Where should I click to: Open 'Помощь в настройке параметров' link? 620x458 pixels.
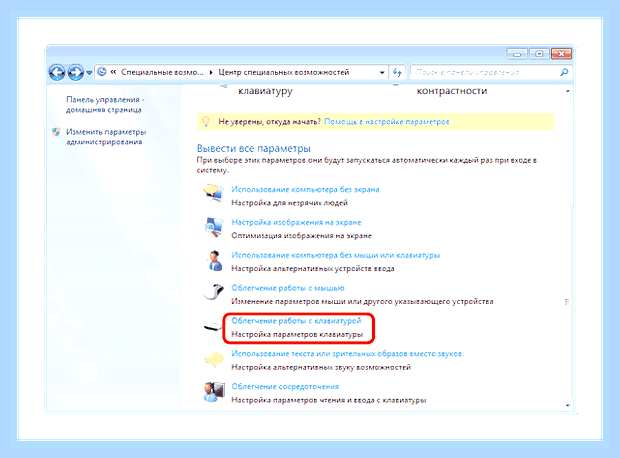pyautogui.click(x=387, y=121)
